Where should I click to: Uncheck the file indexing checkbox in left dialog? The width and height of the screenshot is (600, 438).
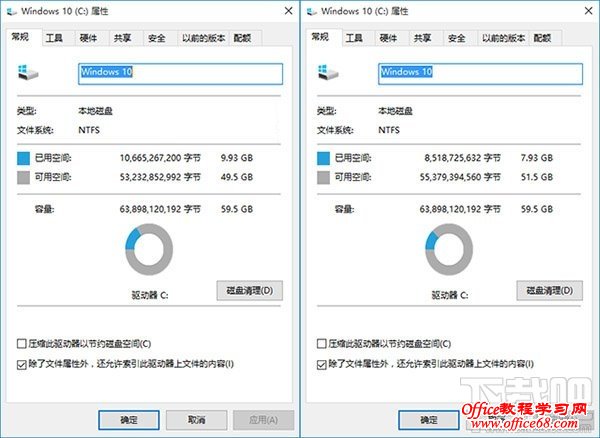(21, 365)
